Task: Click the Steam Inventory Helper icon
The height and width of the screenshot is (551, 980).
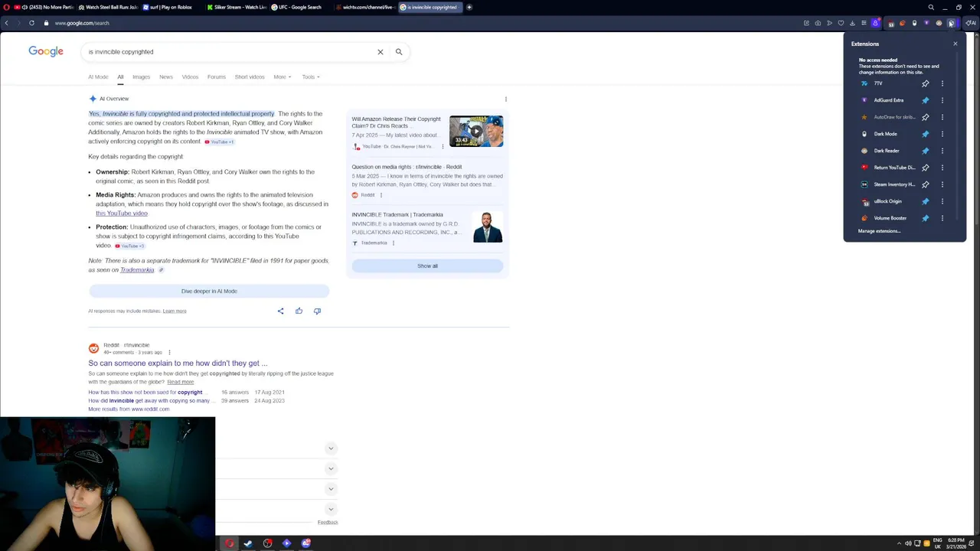Action: point(864,184)
